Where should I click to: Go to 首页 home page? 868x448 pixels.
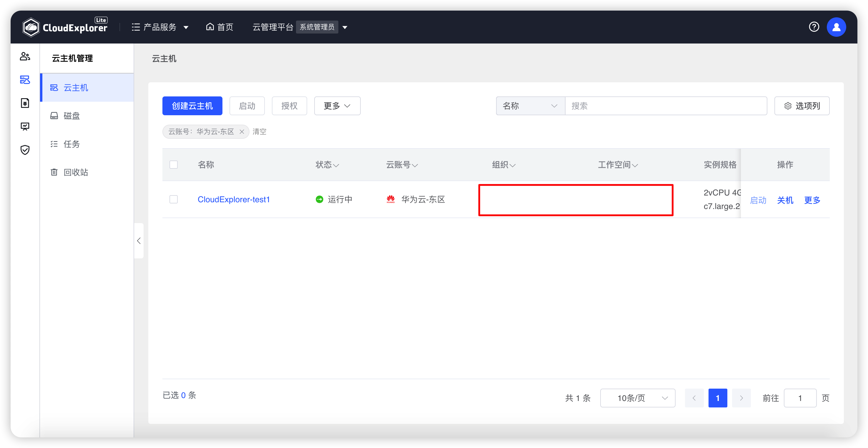(x=220, y=27)
